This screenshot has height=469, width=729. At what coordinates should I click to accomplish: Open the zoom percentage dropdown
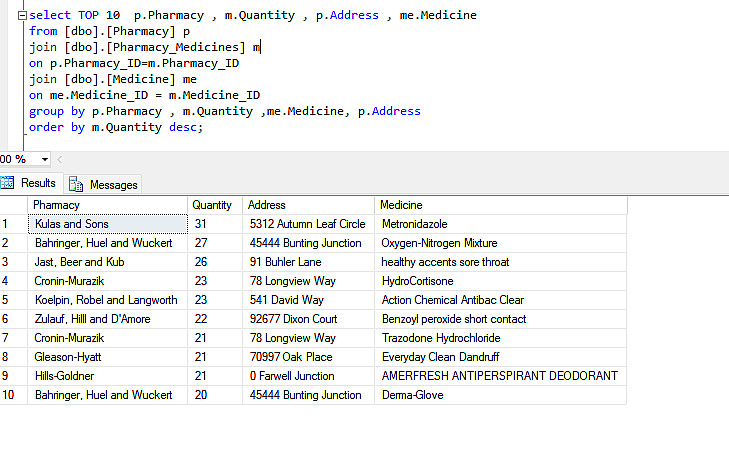point(45,160)
